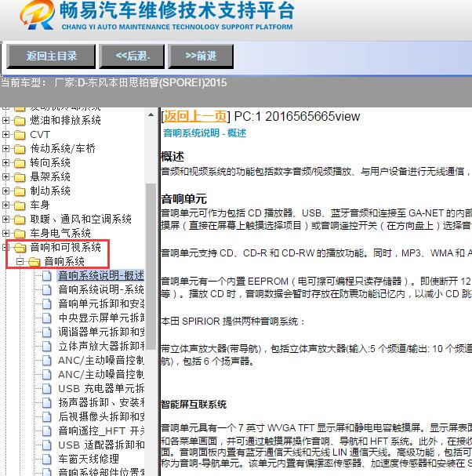Open 调谐器单元拆卸 document
This screenshot has height=476, width=472.
[x=101, y=332]
